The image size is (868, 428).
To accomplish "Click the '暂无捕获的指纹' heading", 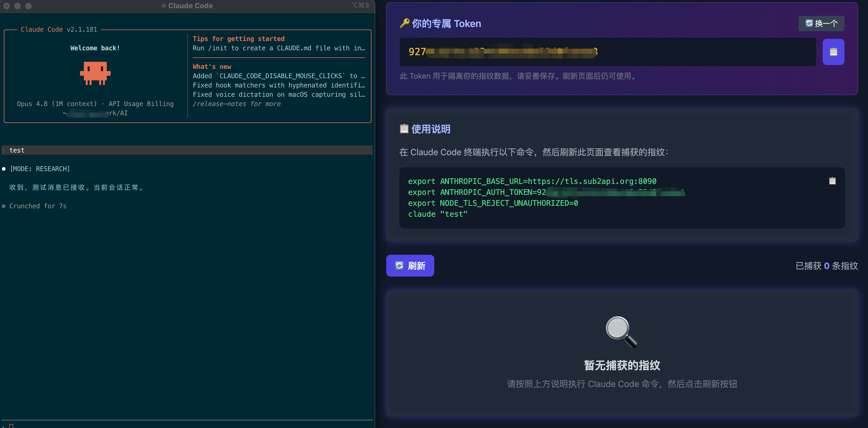I will 622,365.
